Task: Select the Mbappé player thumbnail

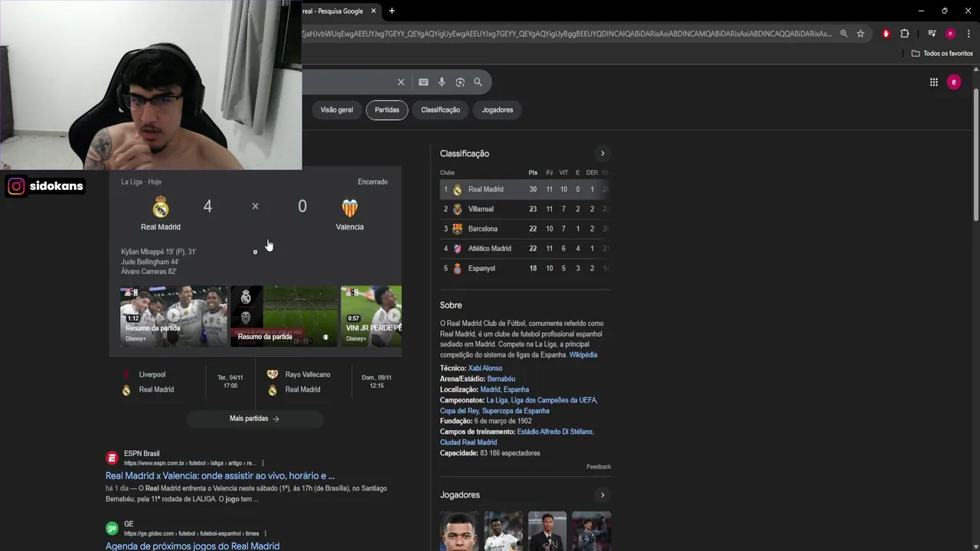Action: pos(459,531)
